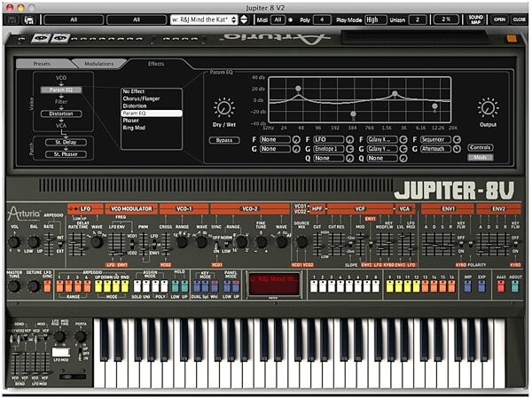This screenshot has height=399, width=532.
Task: Switch to the Effects tab
Action: point(156,64)
